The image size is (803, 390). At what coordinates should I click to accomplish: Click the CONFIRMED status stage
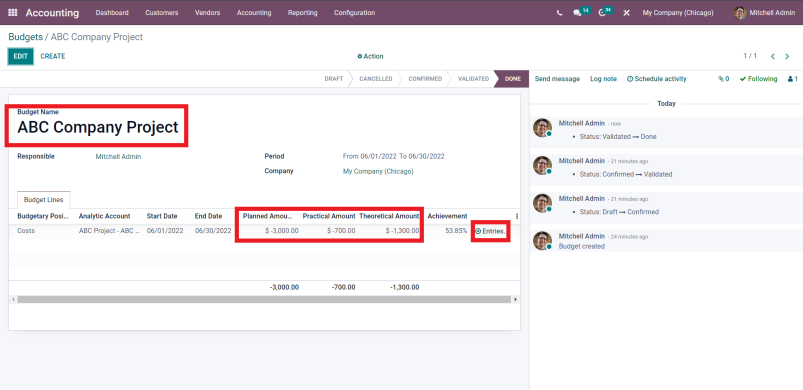(x=425, y=79)
